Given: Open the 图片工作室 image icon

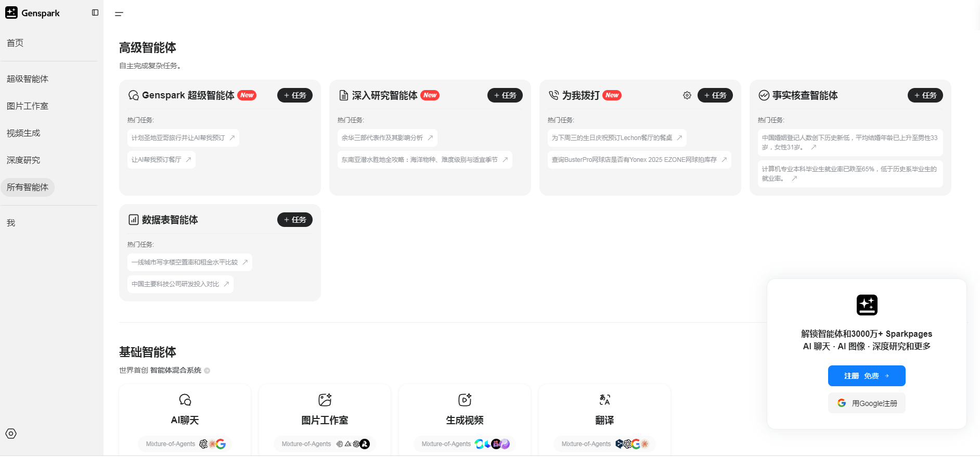Looking at the screenshot, I should pyautogui.click(x=325, y=400).
